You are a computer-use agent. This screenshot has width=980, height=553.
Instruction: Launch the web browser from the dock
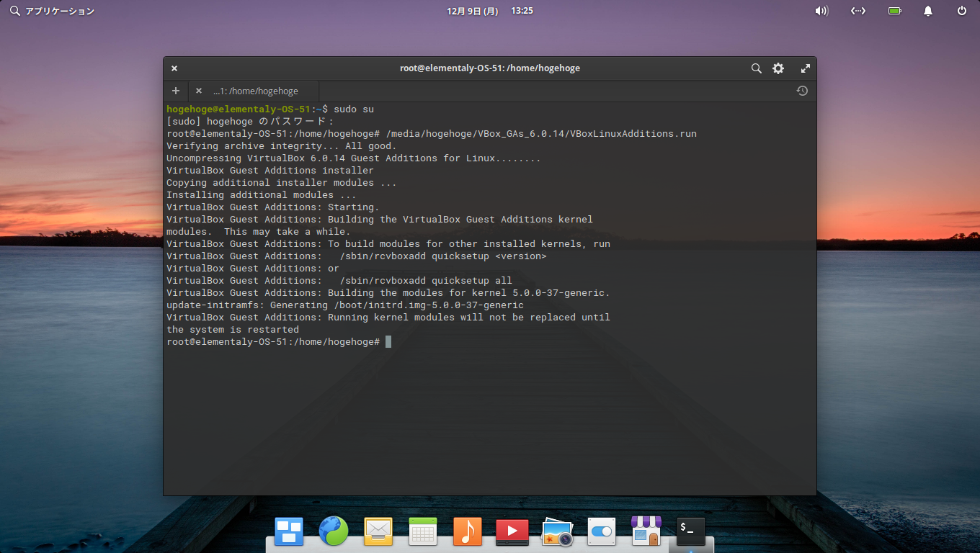334,531
